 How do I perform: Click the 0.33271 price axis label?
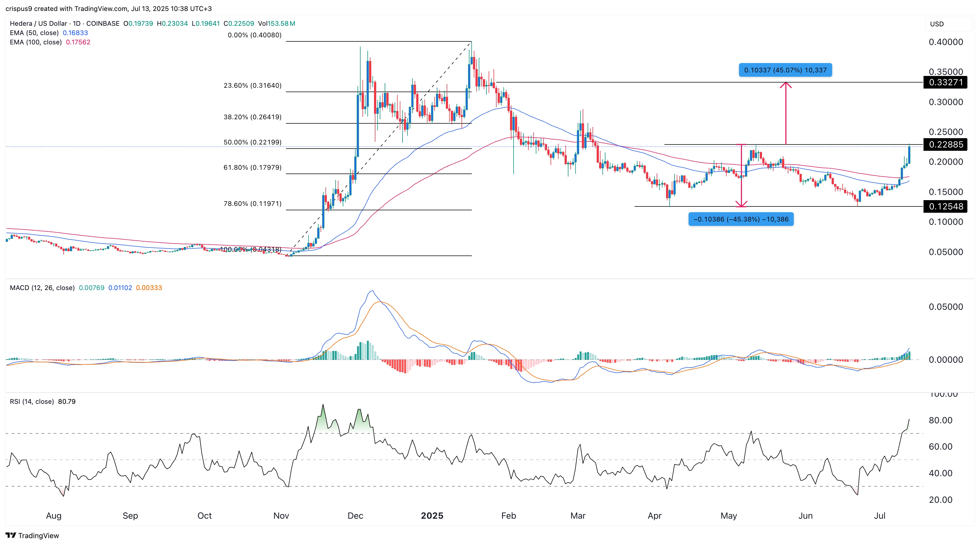[945, 82]
